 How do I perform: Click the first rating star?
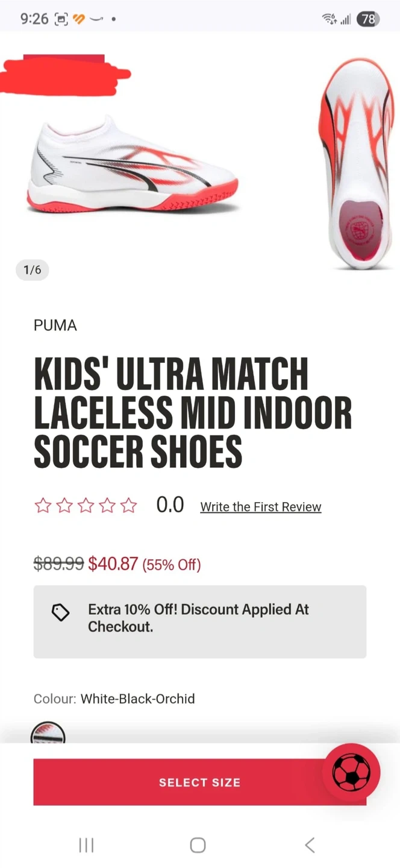click(43, 505)
